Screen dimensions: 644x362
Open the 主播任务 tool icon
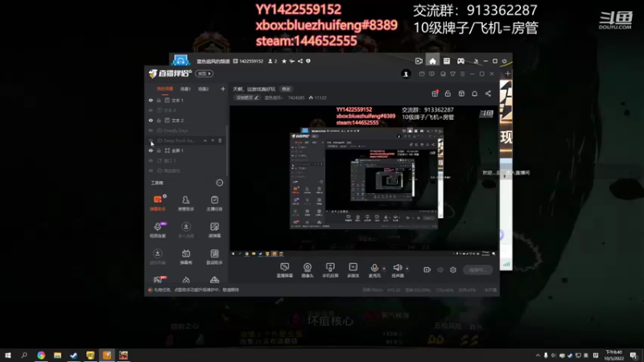point(214,203)
